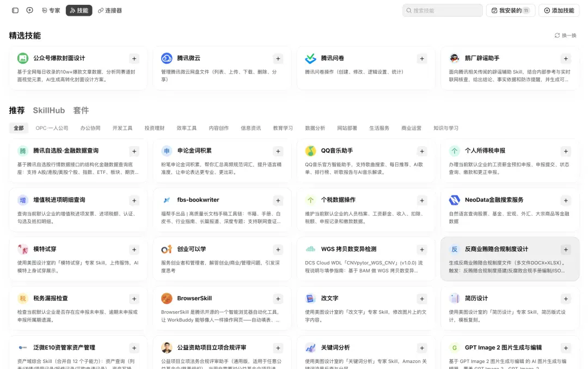The image size is (588, 369).
Task: Open 我安装的 installed skills list
Action: coord(510,10)
